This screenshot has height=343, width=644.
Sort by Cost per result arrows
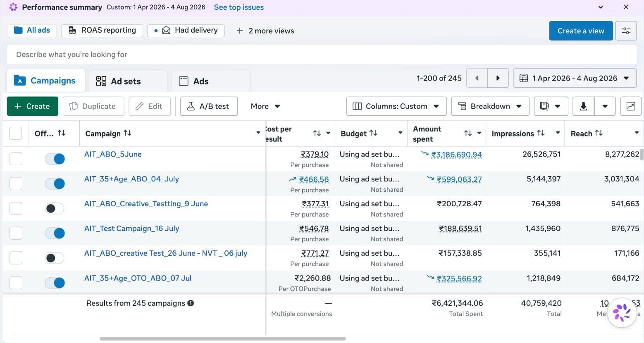(317, 133)
